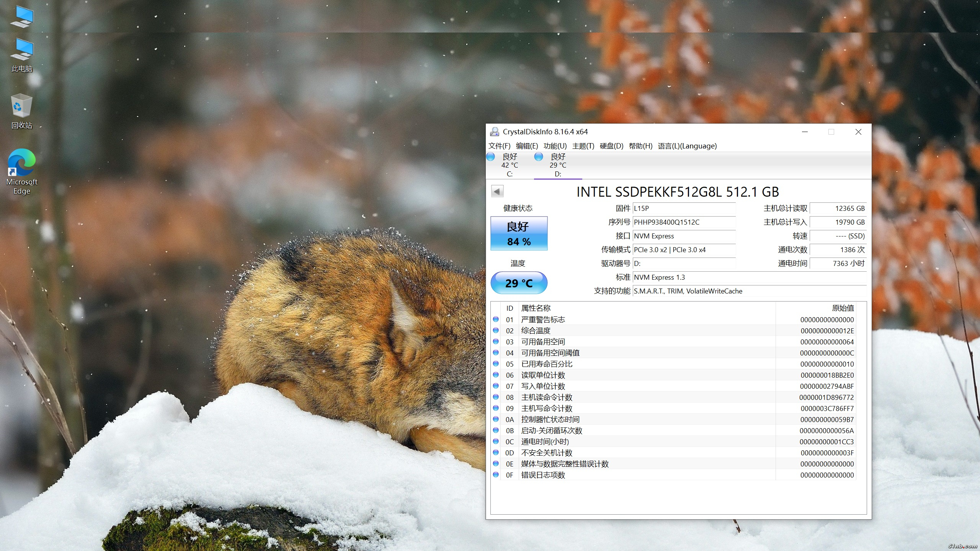Click the status orb of row 0A 控制器忙状态时间
This screenshot has height=551, width=980.
(496, 419)
